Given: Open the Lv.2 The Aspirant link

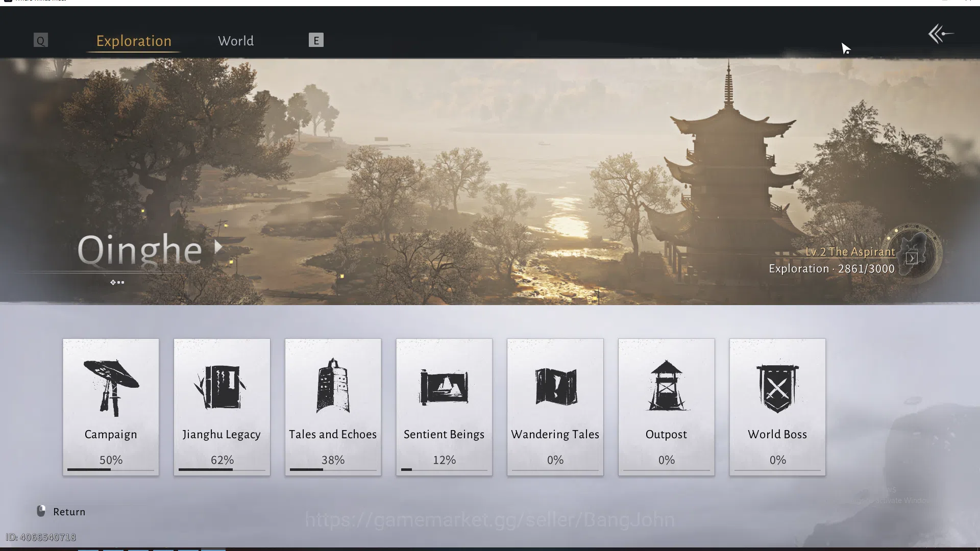Looking at the screenshot, I should pyautogui.click(x=850, y=252).
